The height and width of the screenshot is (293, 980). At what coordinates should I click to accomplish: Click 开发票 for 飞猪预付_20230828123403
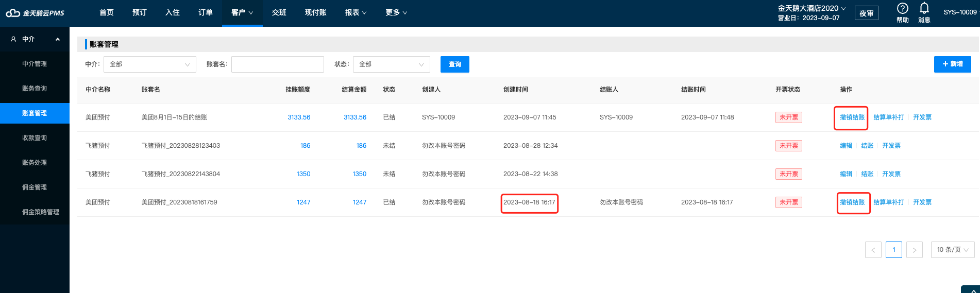tap(891, 146)
